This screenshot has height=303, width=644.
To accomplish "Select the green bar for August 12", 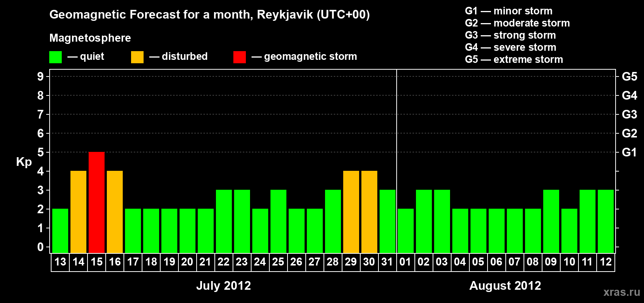I will tap(606, 222).
